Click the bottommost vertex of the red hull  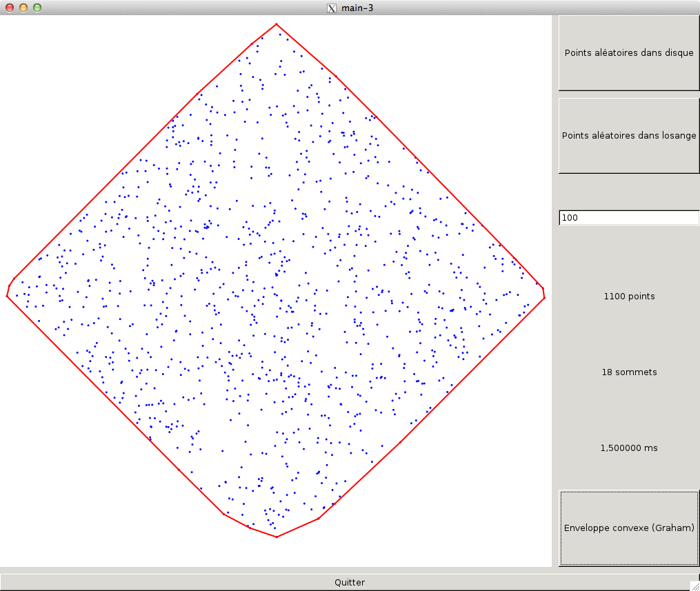pyautogui.click(x=277, y=537)
